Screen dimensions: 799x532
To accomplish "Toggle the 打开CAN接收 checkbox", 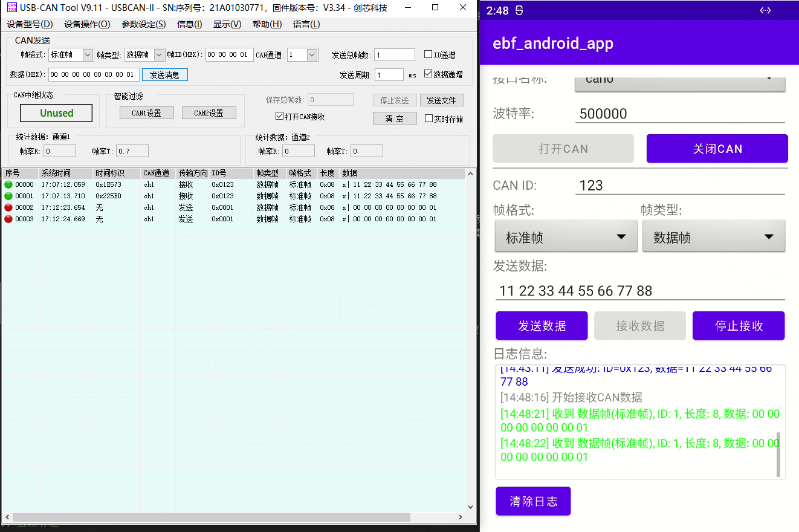I will click(x=279, y=116).
